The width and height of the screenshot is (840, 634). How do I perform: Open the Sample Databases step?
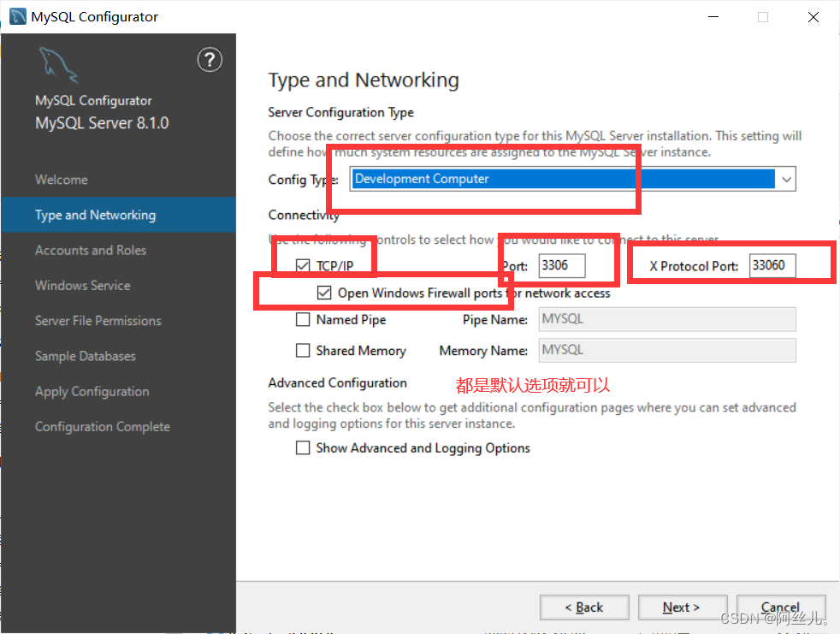pos(86,357)
